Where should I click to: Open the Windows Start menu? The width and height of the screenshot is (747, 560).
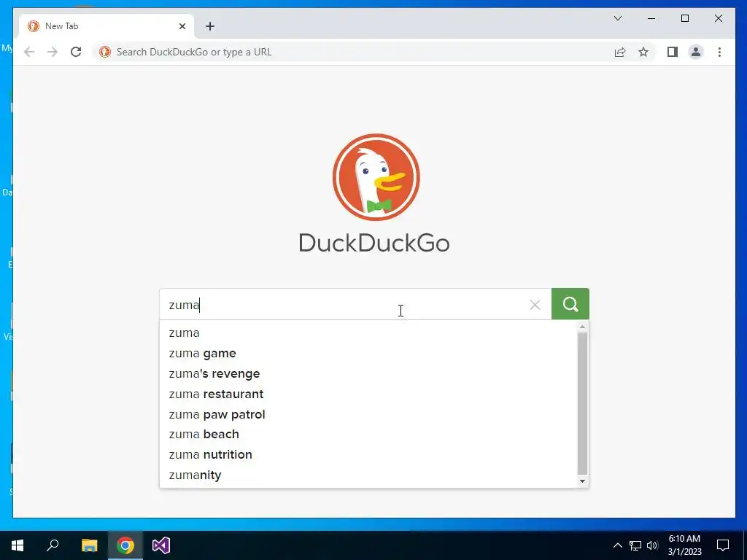[18, 545]
